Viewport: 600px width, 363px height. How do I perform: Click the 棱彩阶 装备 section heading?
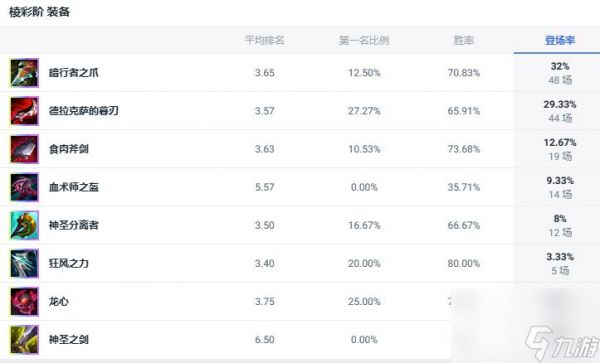click(x=39, y=12)
